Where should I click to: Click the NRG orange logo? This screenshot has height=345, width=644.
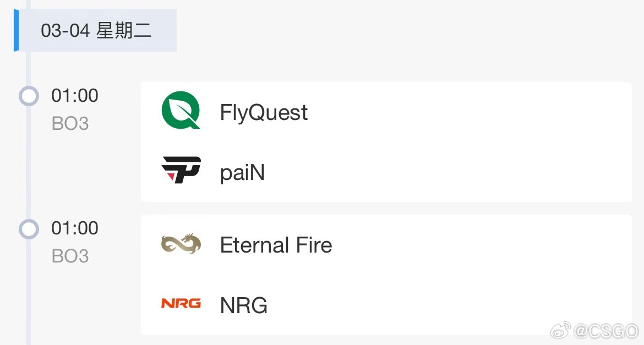181,303
